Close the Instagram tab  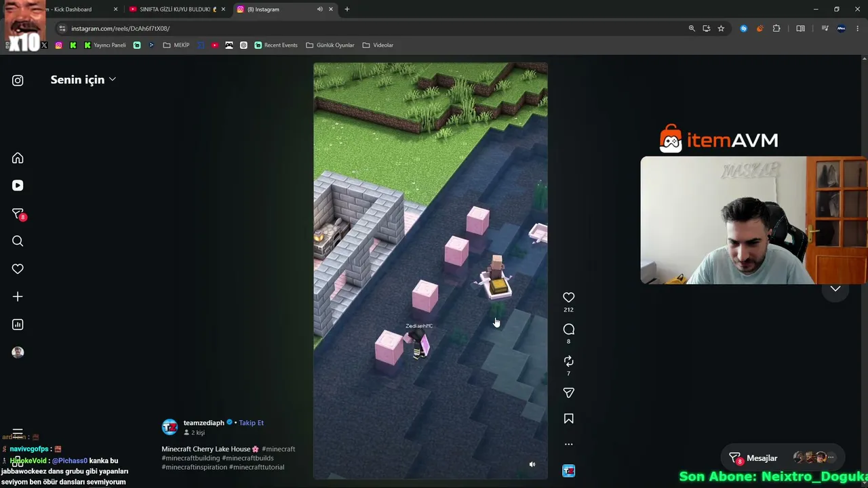330,9
